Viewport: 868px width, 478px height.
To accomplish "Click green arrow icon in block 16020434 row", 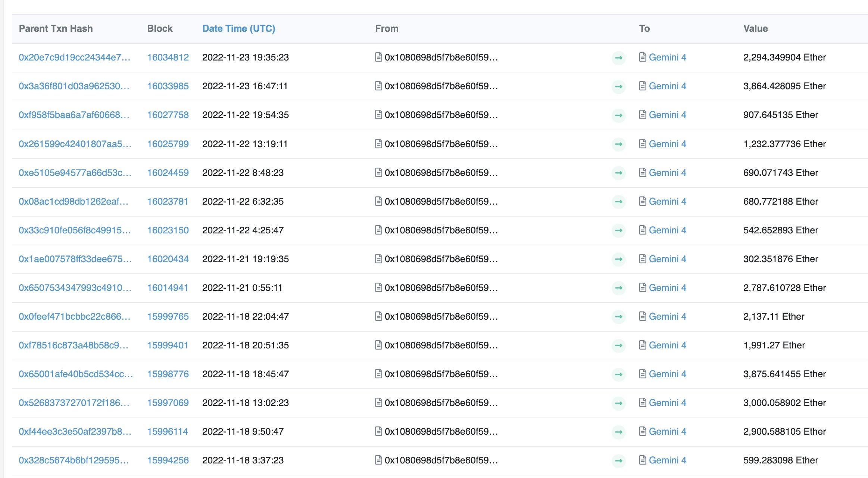I will pos(618,259).
